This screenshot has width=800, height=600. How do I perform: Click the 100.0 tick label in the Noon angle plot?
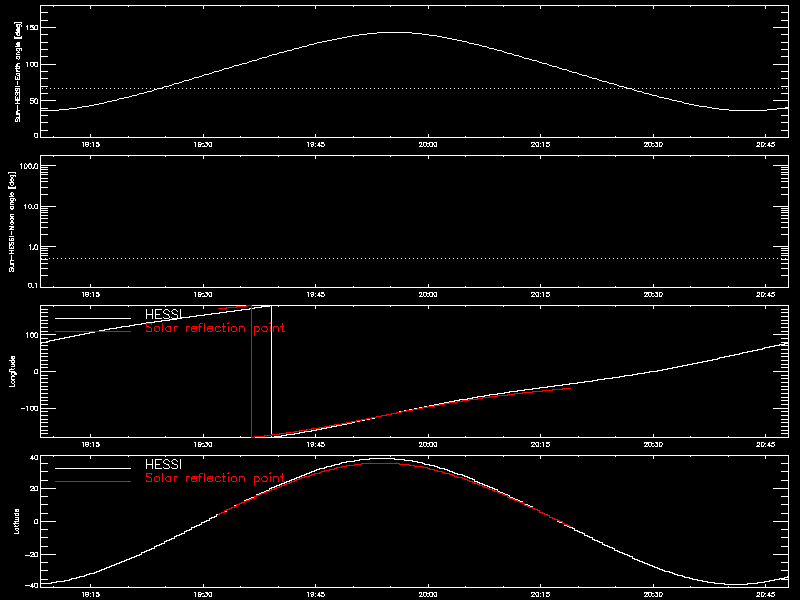click(x=29, y=166)
